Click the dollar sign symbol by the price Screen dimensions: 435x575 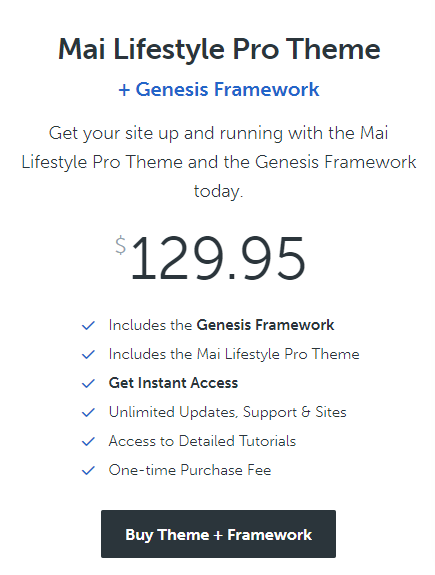pyautogui.click(x=120, y=245)
